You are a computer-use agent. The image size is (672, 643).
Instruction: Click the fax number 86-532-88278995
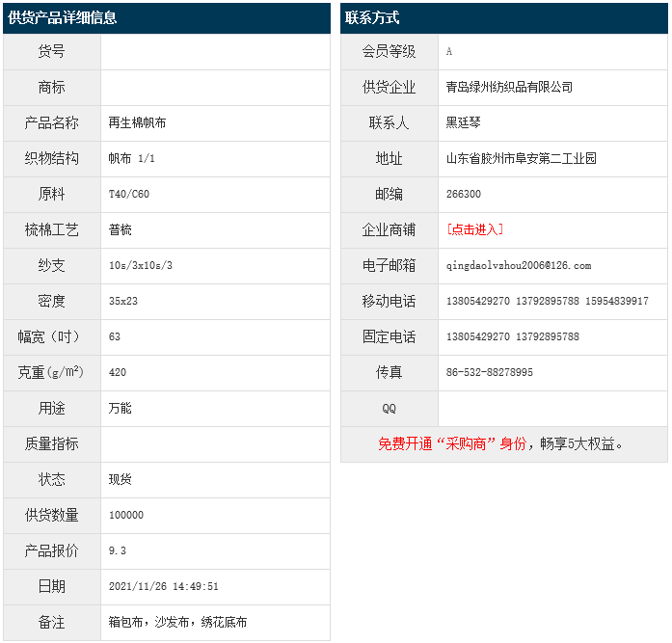(490, 372)
